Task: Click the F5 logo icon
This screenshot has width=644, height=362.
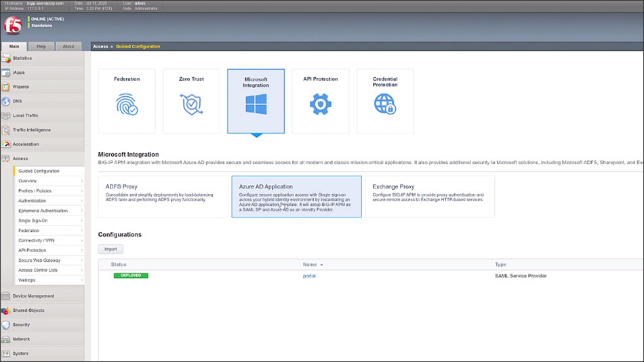Action: pos(13,26)
